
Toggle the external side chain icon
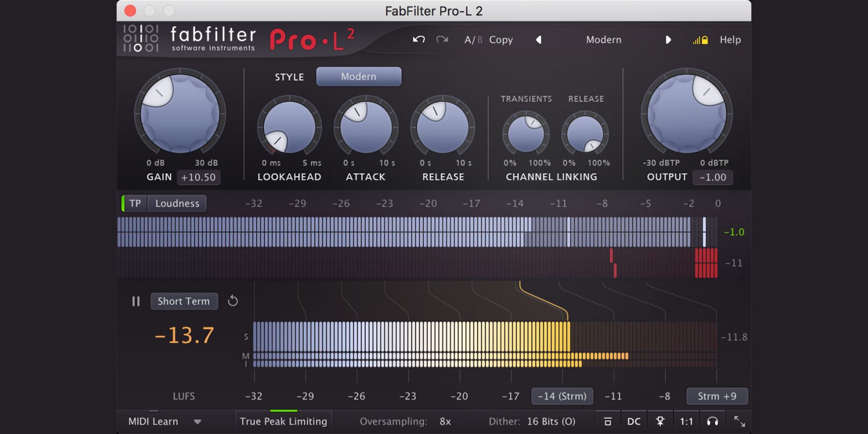coord(660,422)
